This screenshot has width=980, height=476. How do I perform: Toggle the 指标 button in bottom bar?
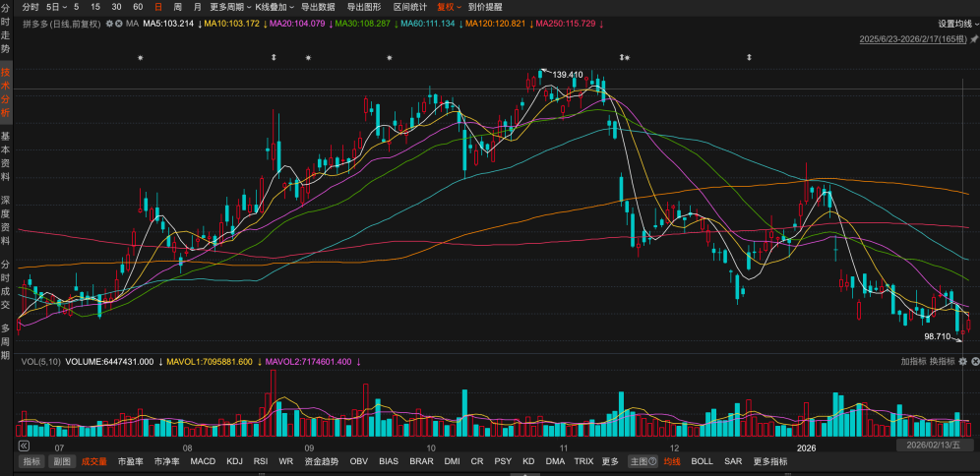click(31, 461)
